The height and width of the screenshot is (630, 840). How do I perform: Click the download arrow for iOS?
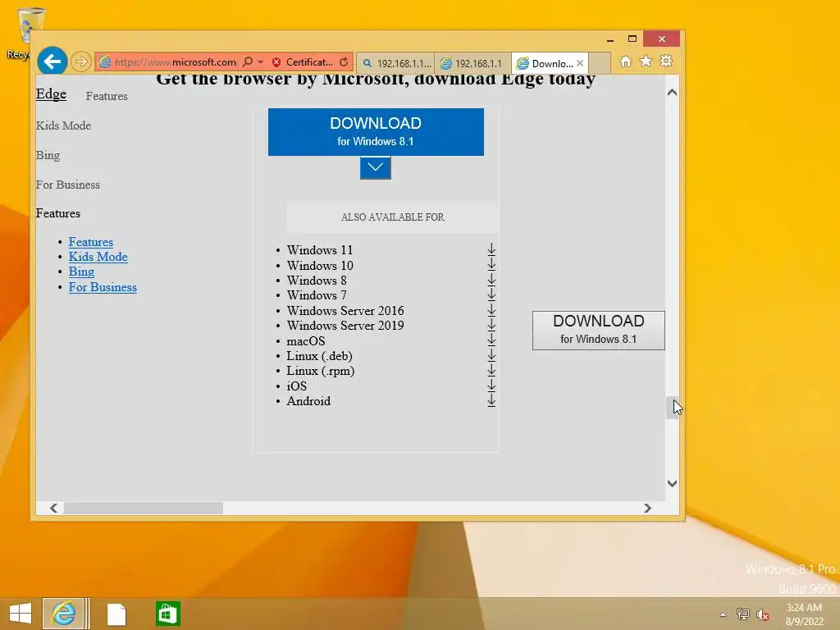click(x=491, y=385)
